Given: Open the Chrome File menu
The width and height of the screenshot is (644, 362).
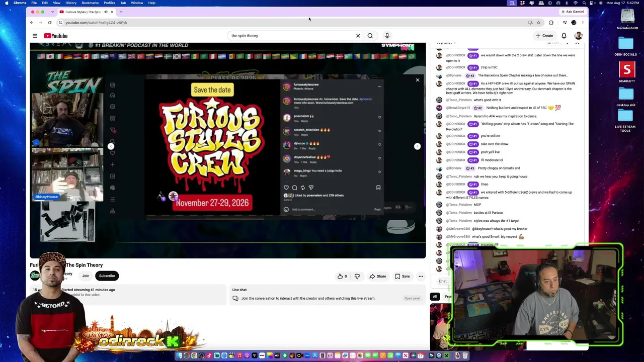Looking at the screenshot, I should tap(34, 3).
